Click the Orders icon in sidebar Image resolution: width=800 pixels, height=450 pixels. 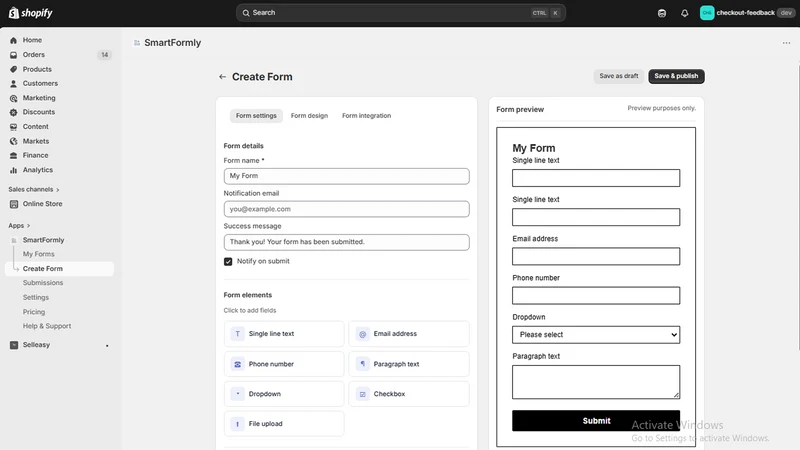pos(14,55)
